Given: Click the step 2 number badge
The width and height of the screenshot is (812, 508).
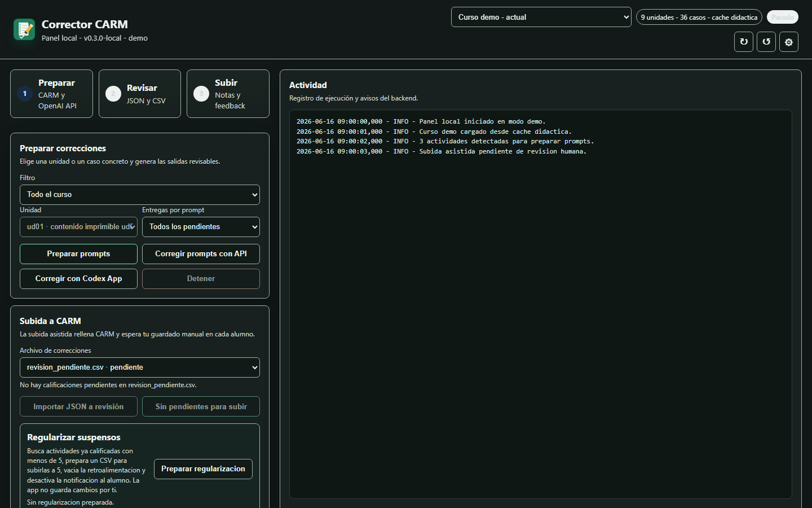Looking at the screenshot, I should click(113, 94).
